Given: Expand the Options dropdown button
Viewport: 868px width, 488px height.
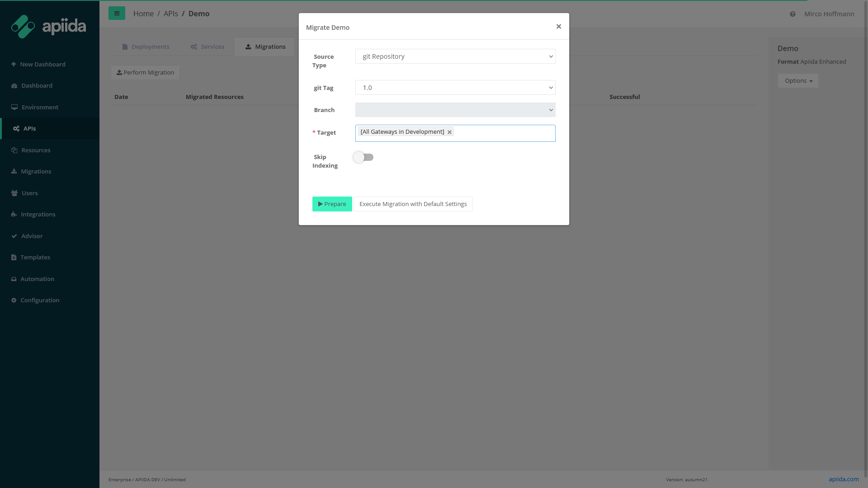Looking at the screenshot, I should pyautogui.click(x=798, y=81).
